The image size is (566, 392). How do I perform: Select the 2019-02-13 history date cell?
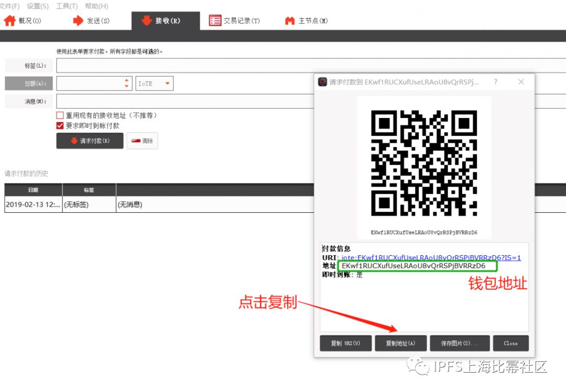[33, 205]
